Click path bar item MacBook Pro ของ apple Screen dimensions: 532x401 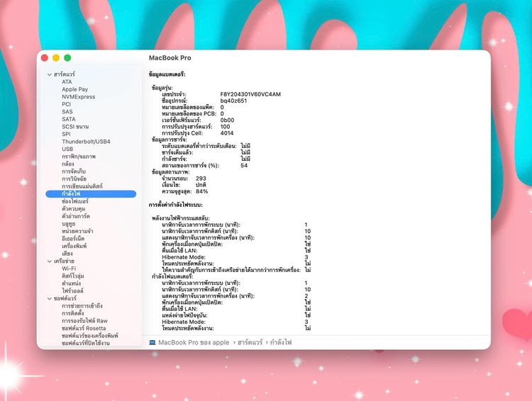point(194,342)
